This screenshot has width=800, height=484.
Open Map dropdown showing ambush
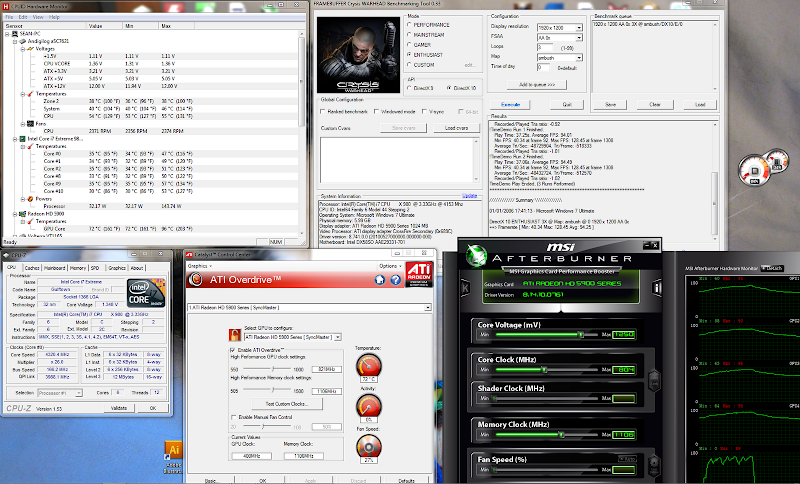(x=579, y=58)
